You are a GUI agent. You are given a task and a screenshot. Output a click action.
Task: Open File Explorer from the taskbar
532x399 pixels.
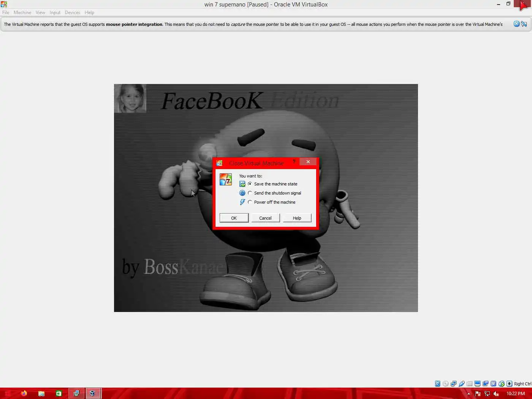point(41,393)
